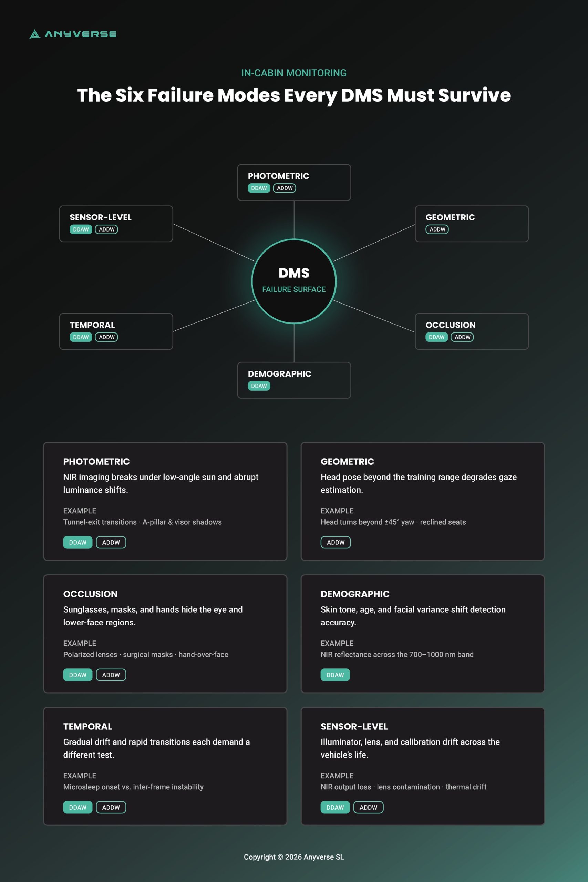Viewport: 588px width, 882px height.
Task: Click DDAW badge in Sensor-Level card
Action: 335,807
